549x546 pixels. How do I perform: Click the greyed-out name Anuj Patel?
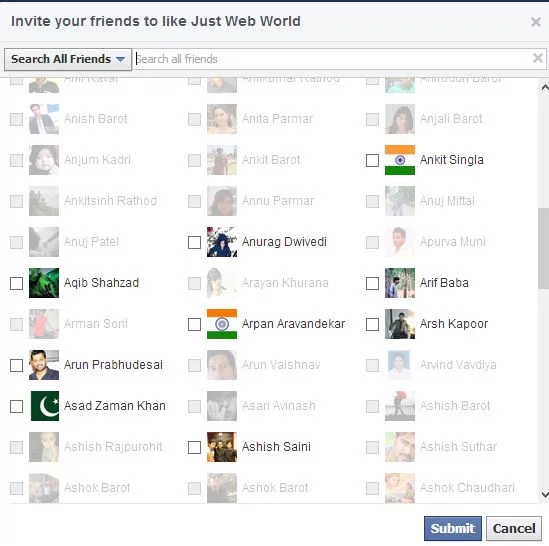(91, 242)
